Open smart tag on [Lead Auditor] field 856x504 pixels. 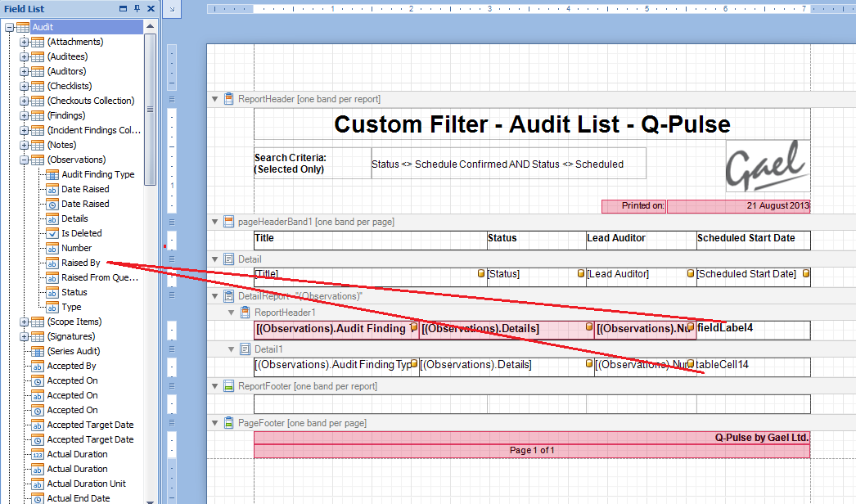point(691,273)
